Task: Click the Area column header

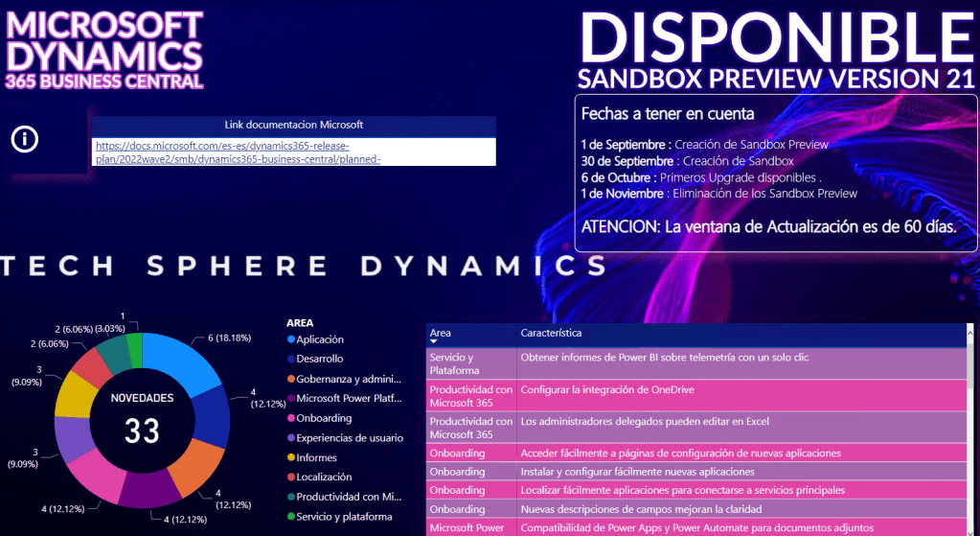Action: point(441,333)
